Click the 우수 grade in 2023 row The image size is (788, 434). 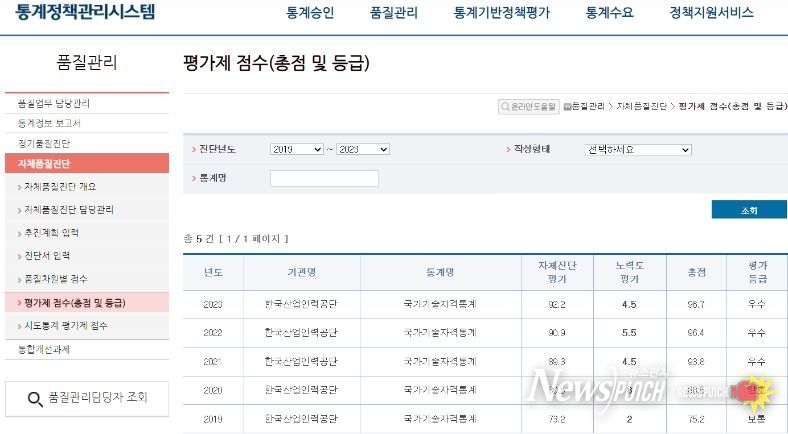[756, 304]
